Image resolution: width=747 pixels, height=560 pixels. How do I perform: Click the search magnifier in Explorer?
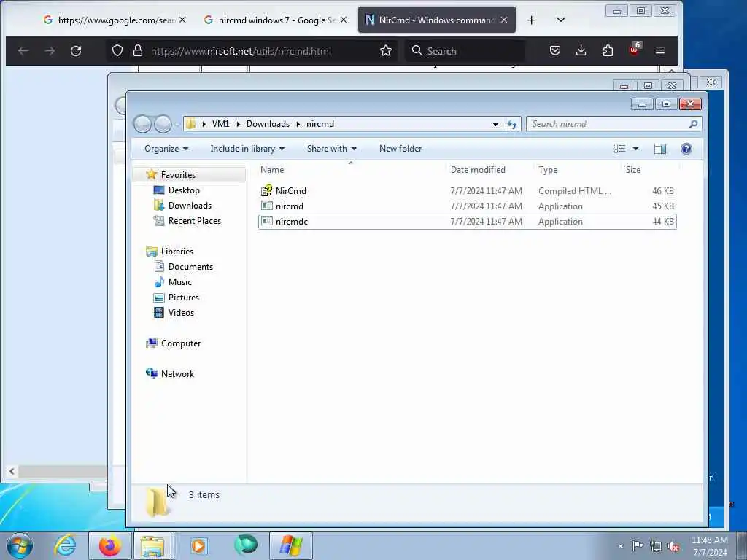coord(693,124)
